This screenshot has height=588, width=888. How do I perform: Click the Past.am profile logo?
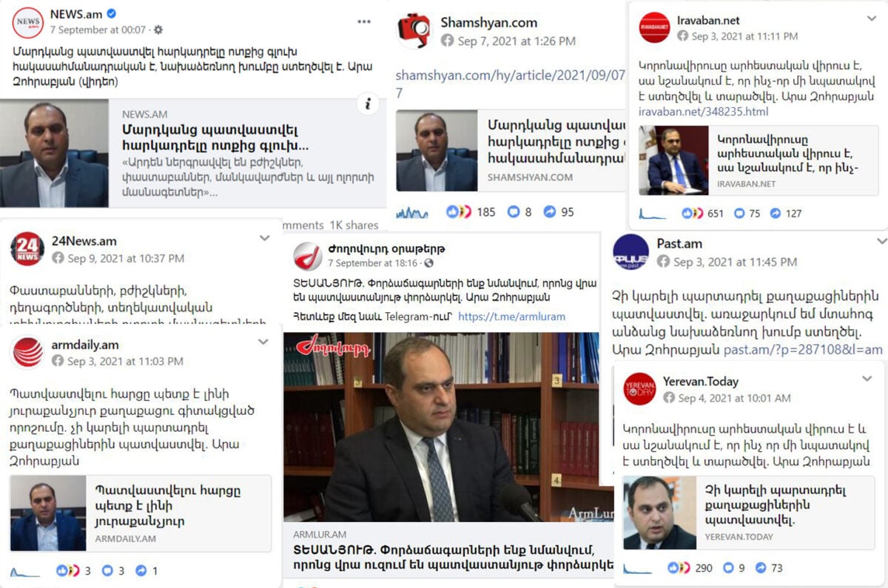(x=631, y=252)
